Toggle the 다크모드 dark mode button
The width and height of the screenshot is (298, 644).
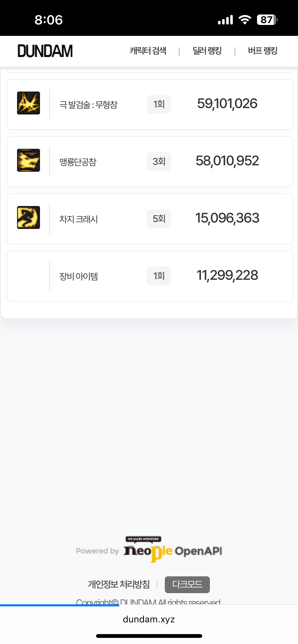[187, 584]
